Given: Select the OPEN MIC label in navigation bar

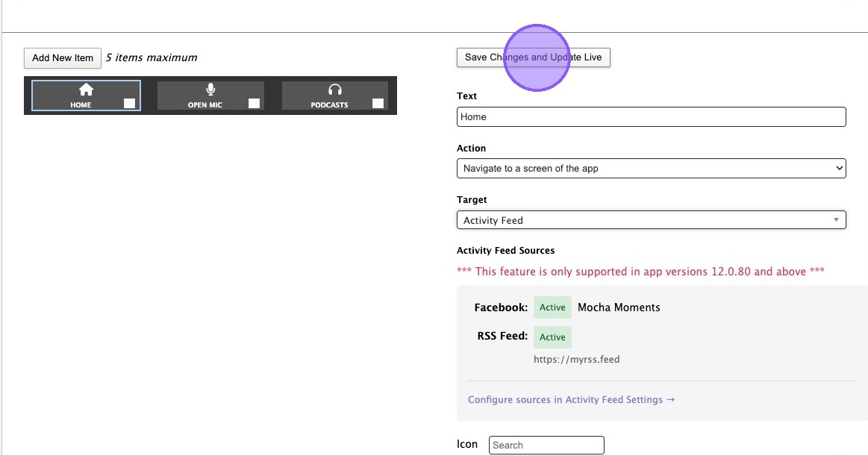Looking at the screenshot, I should [205, 105].
